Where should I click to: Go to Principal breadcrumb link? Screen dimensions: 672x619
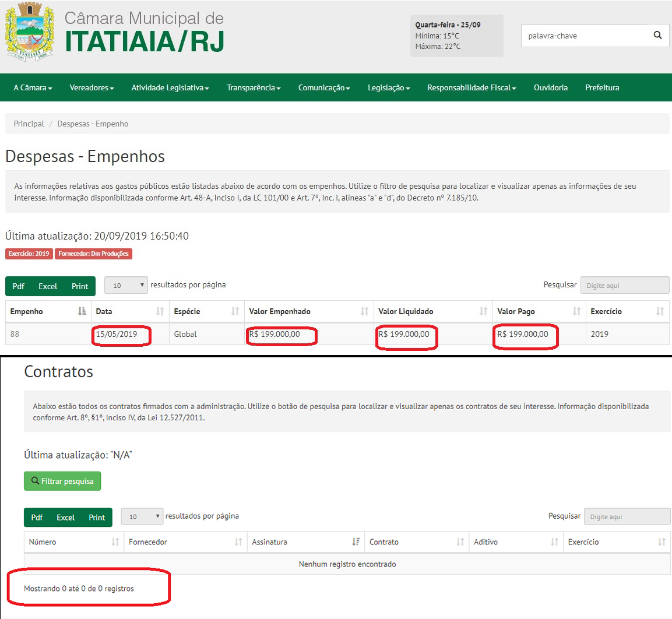click(29, 124)
